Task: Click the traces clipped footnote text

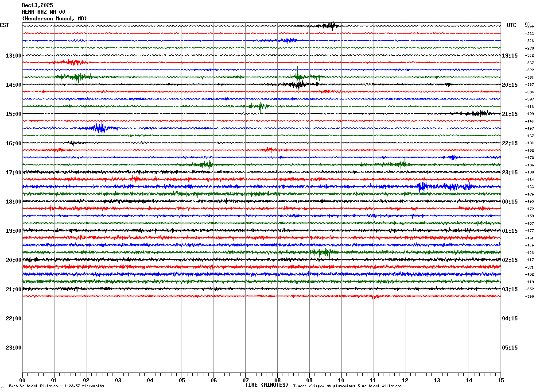Action: (347, 386)
